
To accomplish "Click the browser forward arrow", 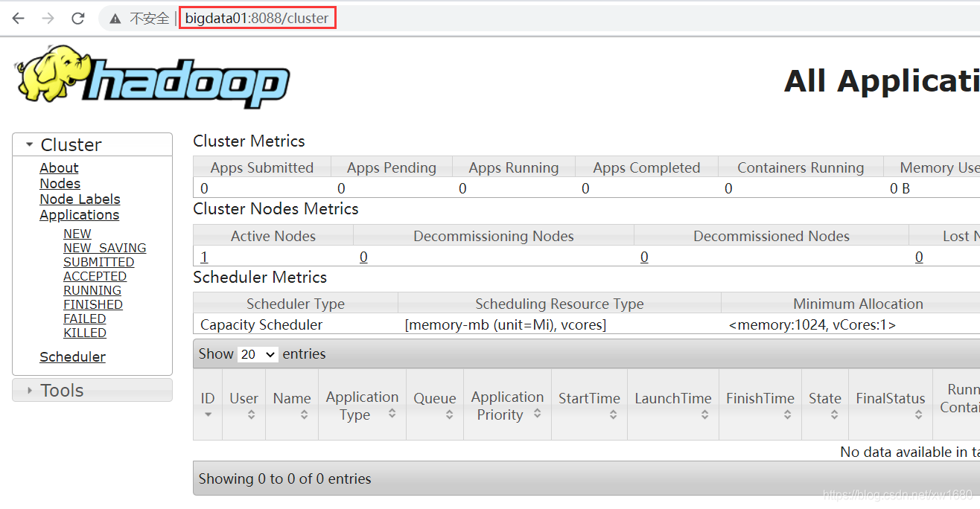I will click(48, 19).
